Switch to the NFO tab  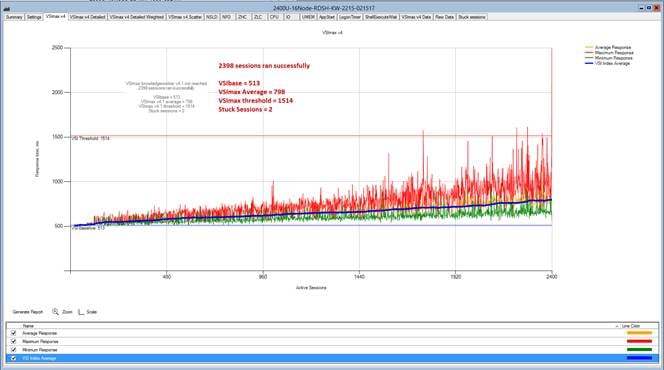click(x=227, y=17)
